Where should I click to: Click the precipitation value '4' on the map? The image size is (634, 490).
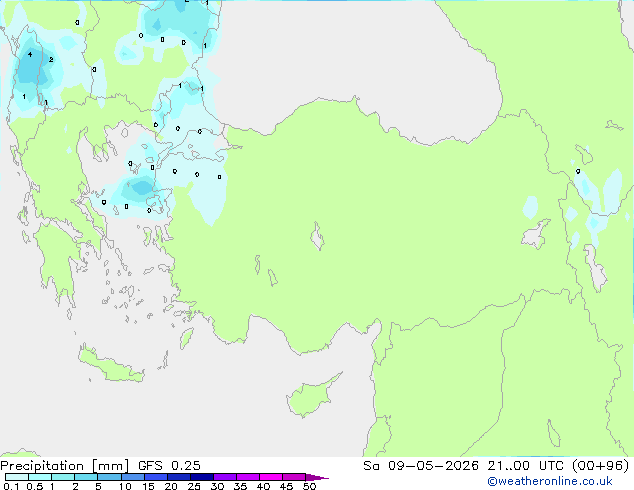pyautogui.click(x=30, y=54)
